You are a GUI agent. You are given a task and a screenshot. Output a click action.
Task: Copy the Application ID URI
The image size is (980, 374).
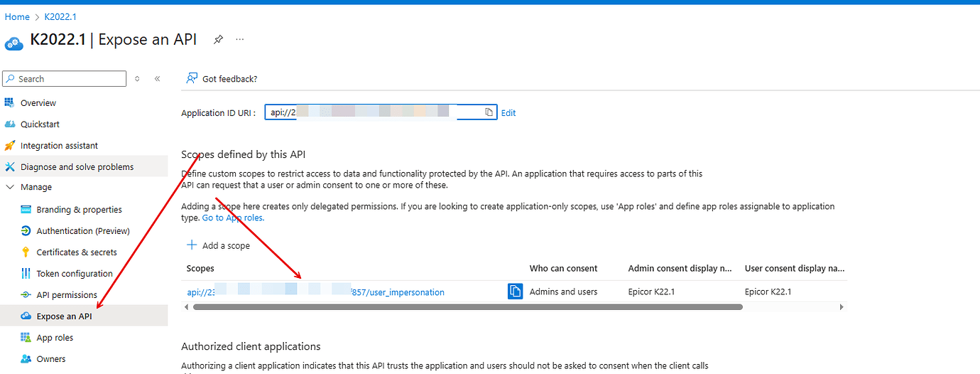489,112
